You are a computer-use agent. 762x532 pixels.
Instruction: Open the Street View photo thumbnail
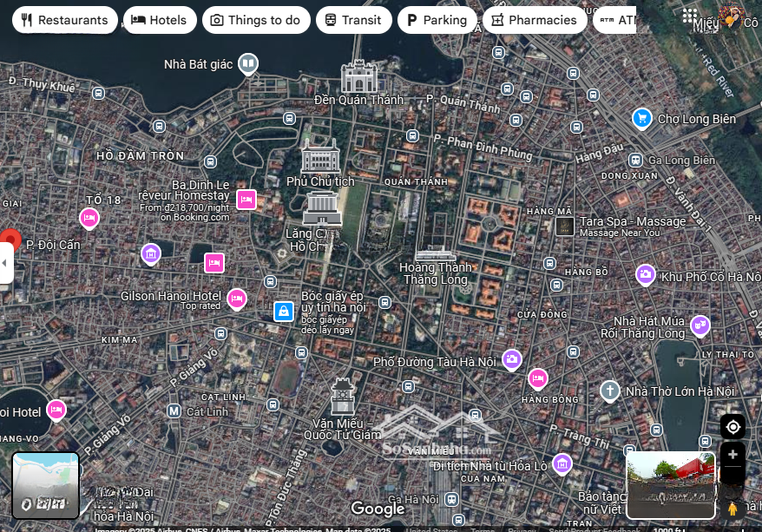671,485
